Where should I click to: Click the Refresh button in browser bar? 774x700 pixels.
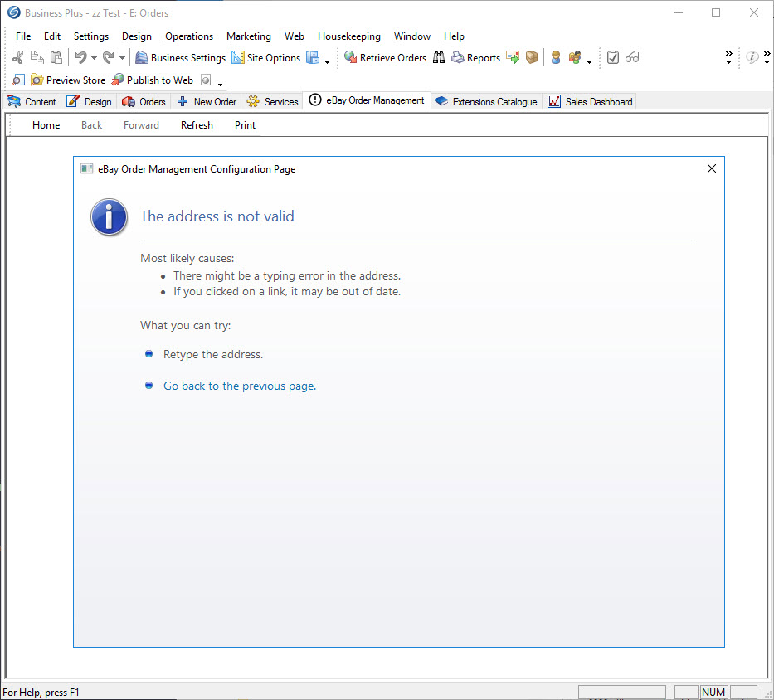[x=197, y=125]
